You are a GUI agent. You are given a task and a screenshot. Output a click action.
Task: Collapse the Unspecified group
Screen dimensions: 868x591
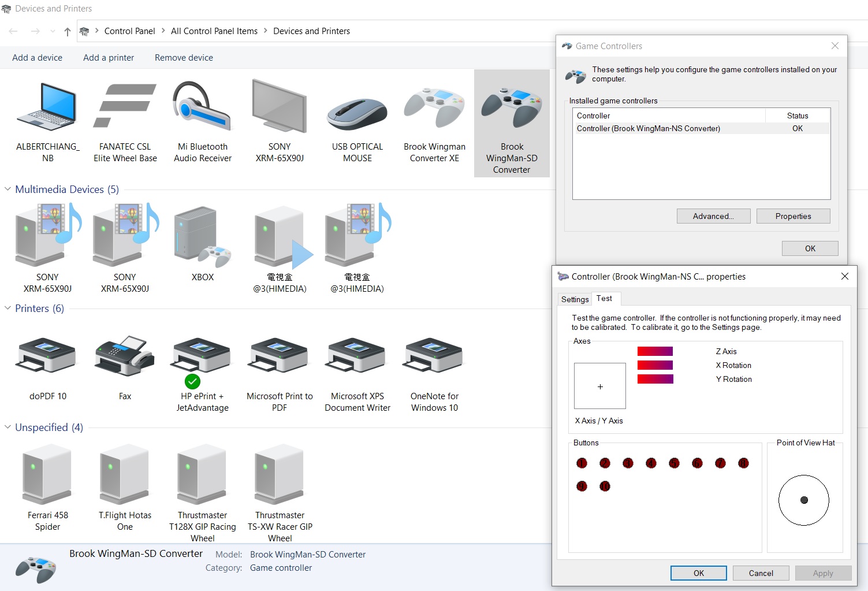tap(8, 427)
